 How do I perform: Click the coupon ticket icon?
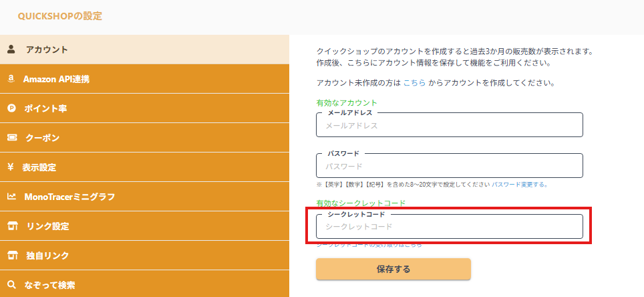pyautogui.click(x=12, y=138)
